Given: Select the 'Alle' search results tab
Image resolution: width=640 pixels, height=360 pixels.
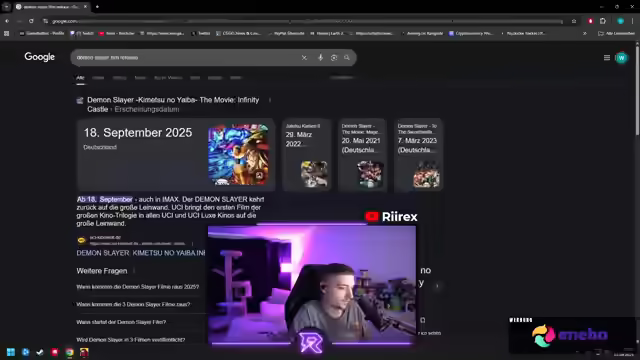Looking at the screenshot, I should (x=80, y=78).
